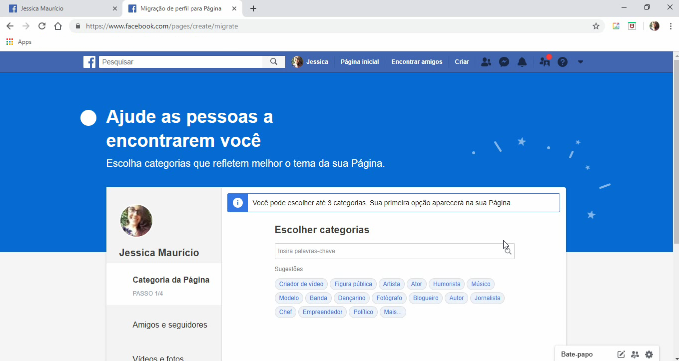
Task: Click the Criar link
Action: [x=462, y=62]
